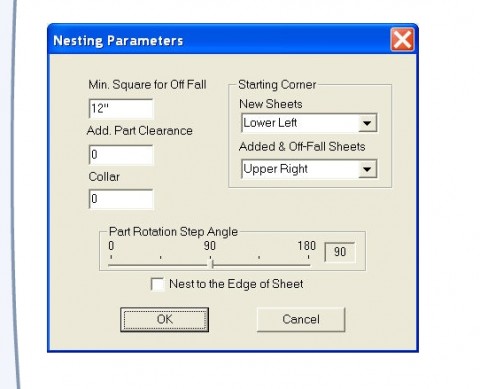
Task: Click the Min. Square for Off Fall field
Action: [121, 108]
